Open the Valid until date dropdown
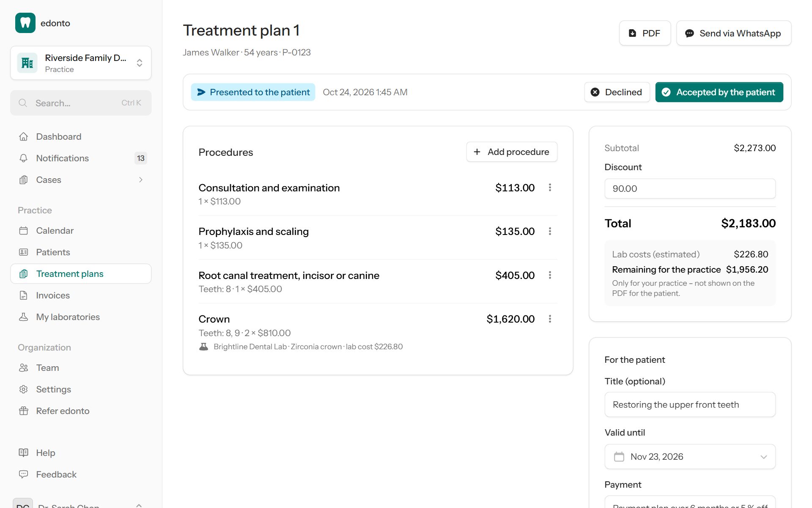The height and width of the screenshot is (508, 812). (x=690, y=456)
